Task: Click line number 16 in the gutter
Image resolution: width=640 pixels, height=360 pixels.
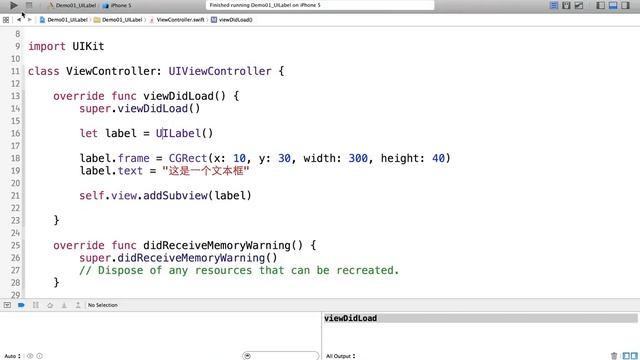Action: (16, 133)
